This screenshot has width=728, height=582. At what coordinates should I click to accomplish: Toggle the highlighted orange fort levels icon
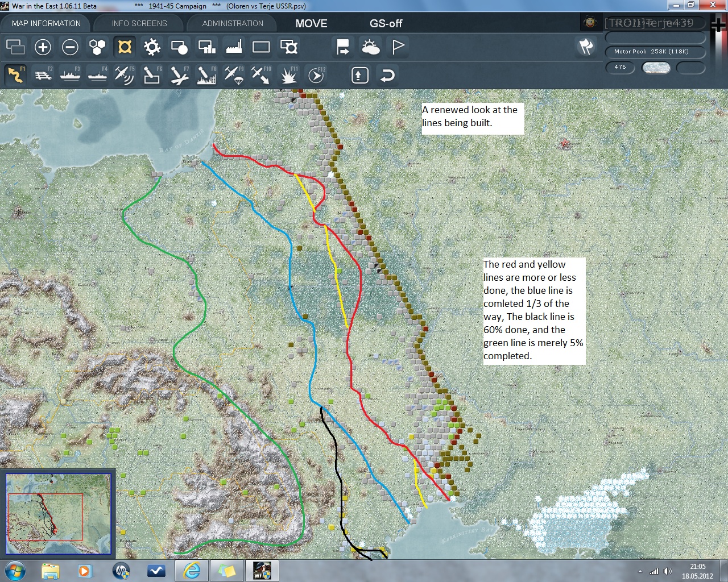(x=125, y=47)
